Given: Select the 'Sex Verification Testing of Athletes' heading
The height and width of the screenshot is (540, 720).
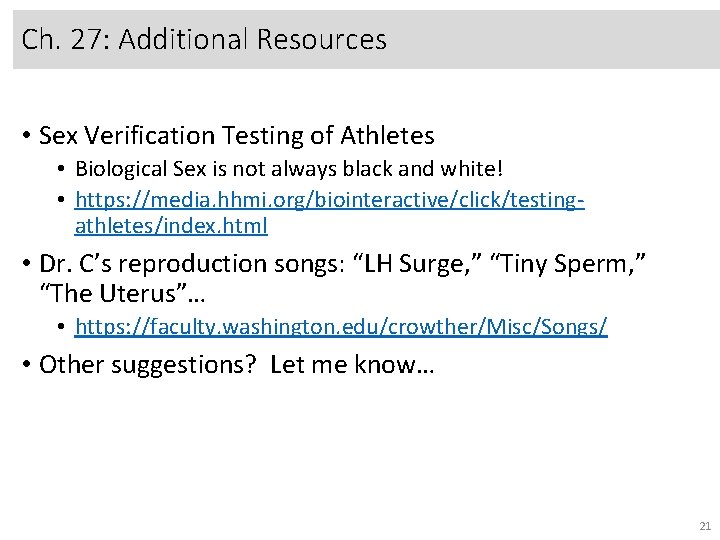Looking at the screenshot, I should 236,135.
